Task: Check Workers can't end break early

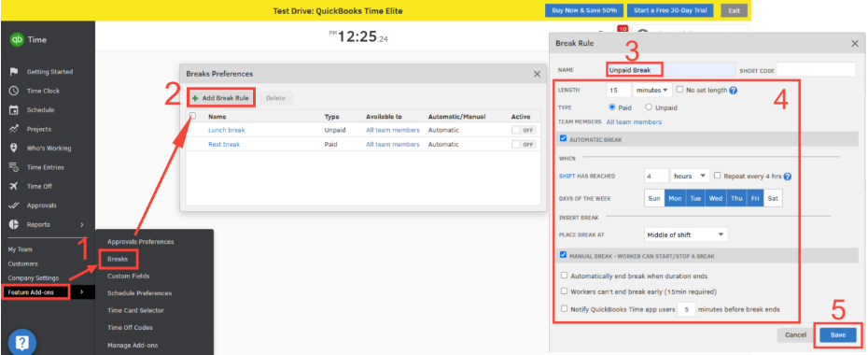Action: 564,291
